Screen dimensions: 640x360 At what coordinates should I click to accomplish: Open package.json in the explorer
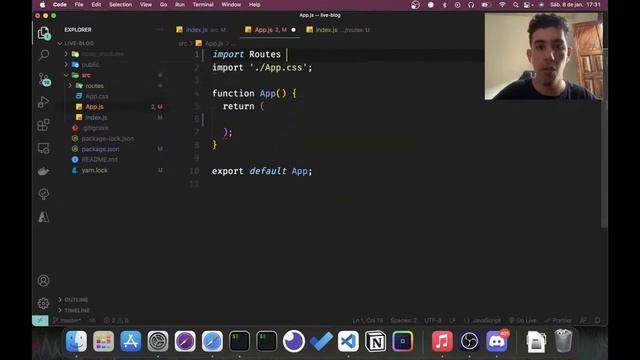100,149
